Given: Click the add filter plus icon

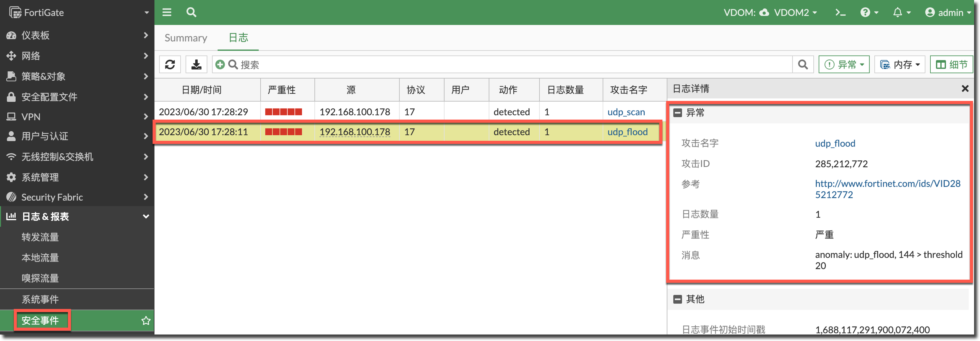Looking at the screenshot, I should 220,64.
